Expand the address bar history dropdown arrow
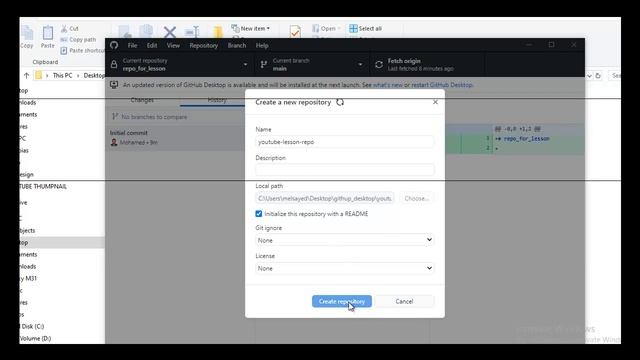This screenshot has width=640, height=360. tap(589, 76)
